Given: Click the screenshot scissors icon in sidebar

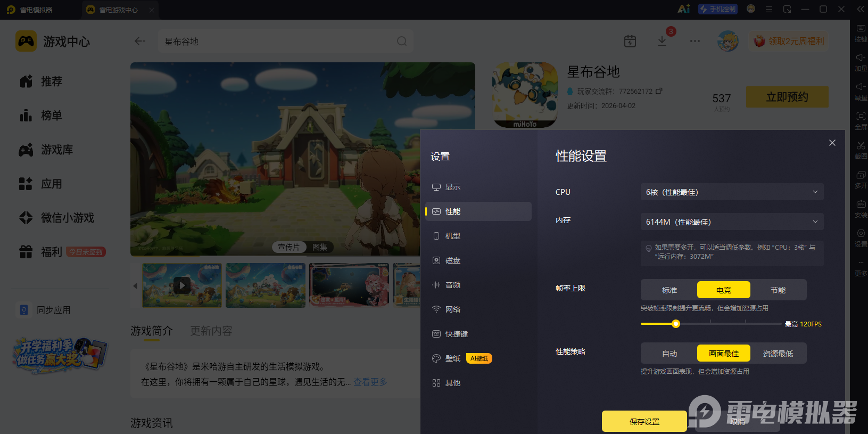Looking at the screenshot, I should tap(861, 145).
